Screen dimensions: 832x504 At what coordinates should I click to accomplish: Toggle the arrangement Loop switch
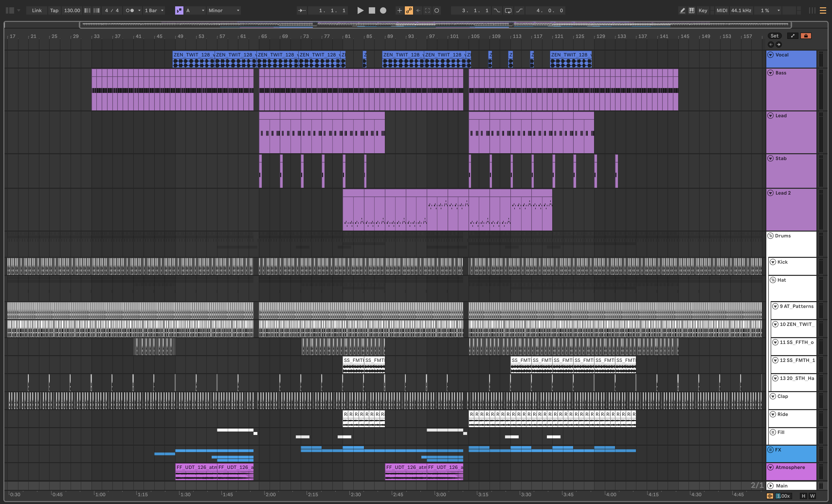pyautogui.click(x=508, y=10)
